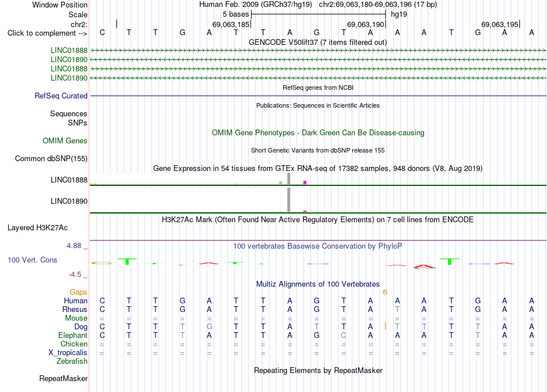Click the 'RefSeq genes from NCBI' track title
The height and width of the screenshot is (392, 547).
click(x=318, y=87)
